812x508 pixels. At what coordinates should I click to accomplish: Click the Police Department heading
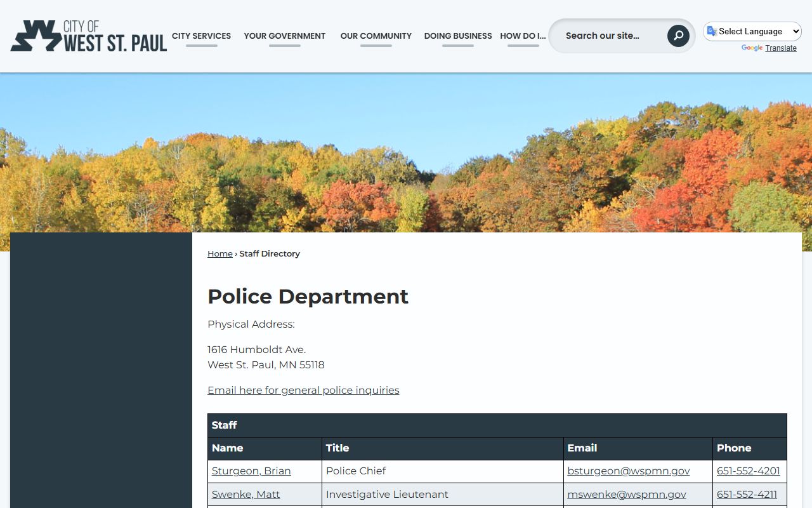pyautogui.click(x=308, y=297)
